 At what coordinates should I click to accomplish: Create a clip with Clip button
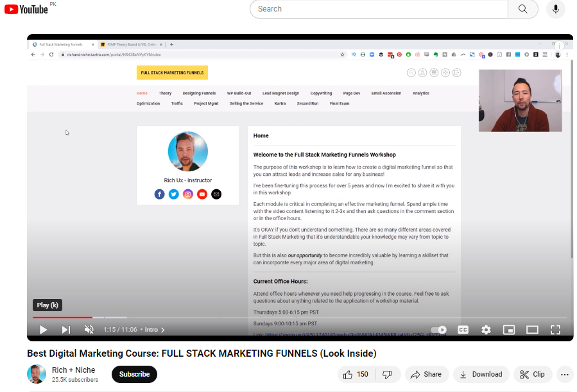(533, 374)
